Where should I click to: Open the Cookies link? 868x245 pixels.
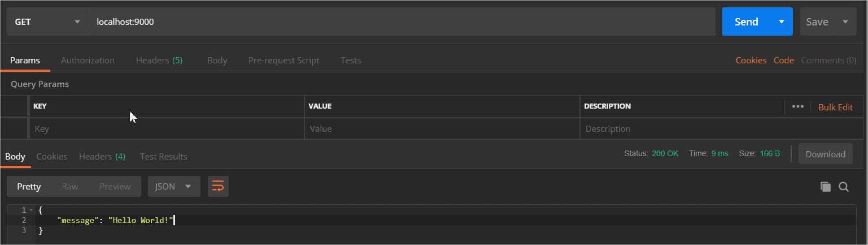click(751, 61)
